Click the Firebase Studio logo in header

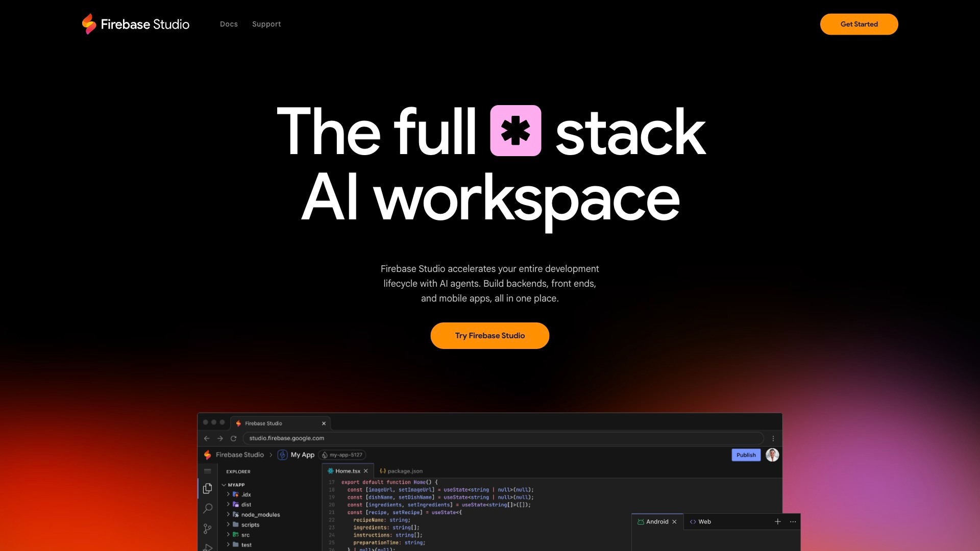point(136,24)
